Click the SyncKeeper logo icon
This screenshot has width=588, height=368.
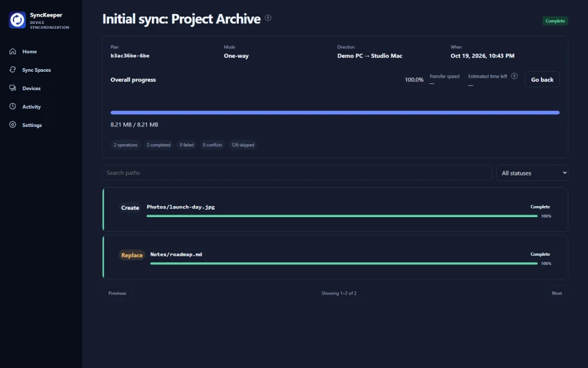pos(17,20)
